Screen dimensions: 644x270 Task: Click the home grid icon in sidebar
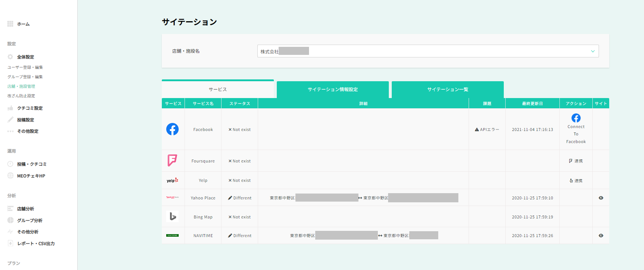tap(10, 24)
